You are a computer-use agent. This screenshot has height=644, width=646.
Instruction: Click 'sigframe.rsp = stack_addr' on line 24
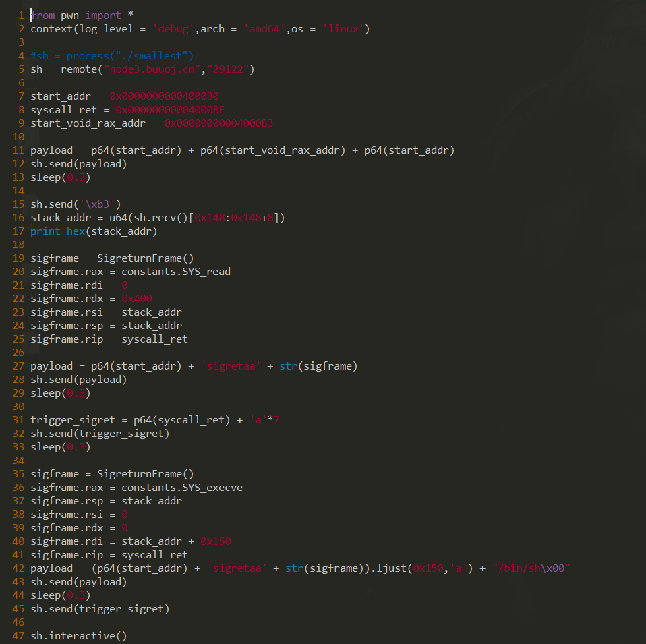pyautogui.click(x=107, y=326)
